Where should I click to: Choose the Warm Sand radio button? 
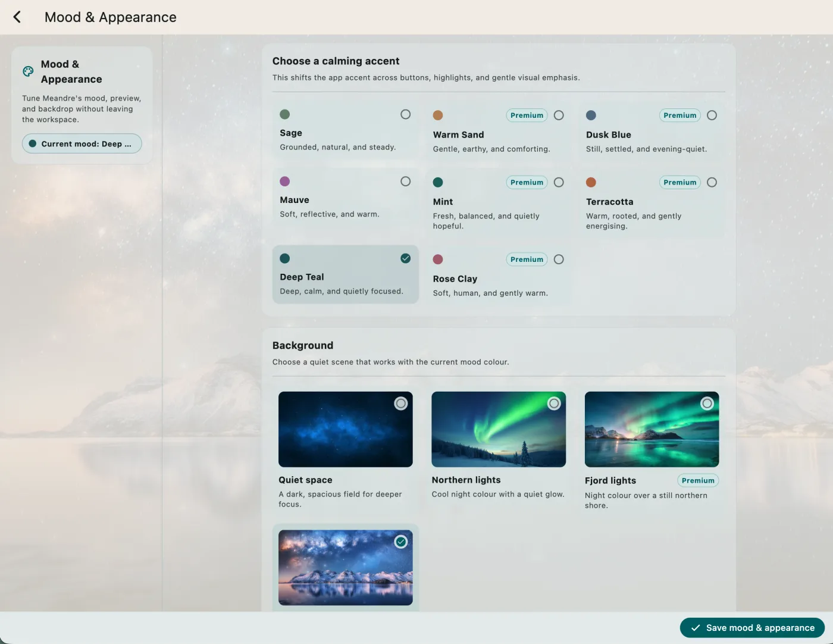coord(559,115)
